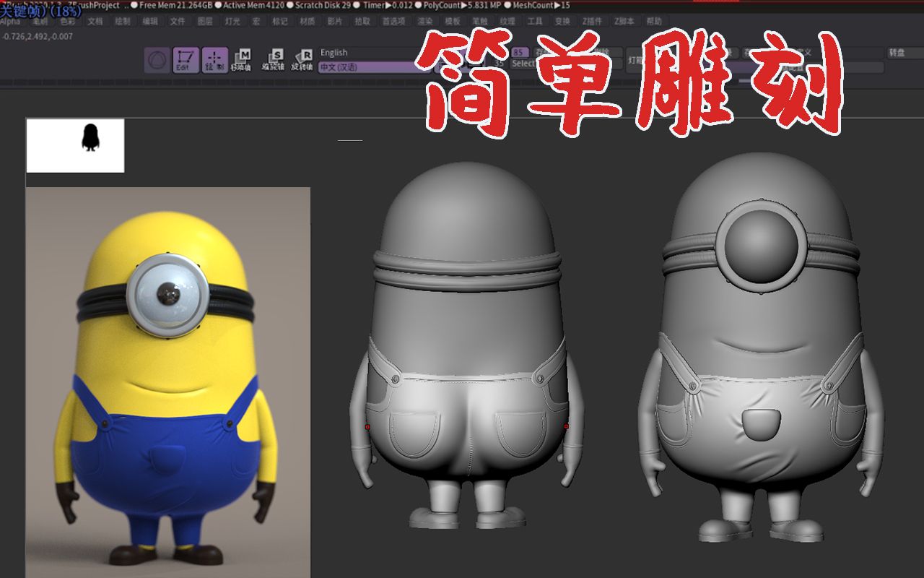Image resolution: width=924 pixels, height=578 pixels.
Task: Open the 影片 menu
Action: pos(335,22)
